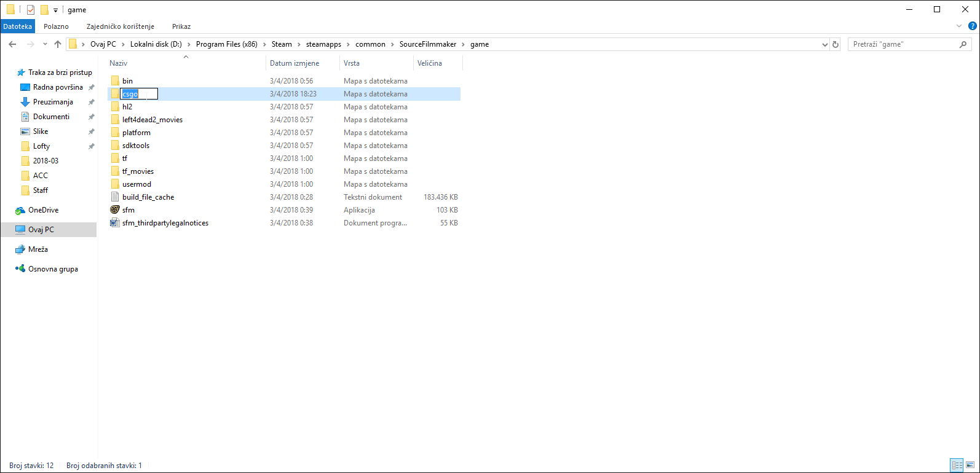Viewport: 980px width, 473px height.
Task: Navigate to Lokalni disk (D:) breadcrumb
Action: tap(156, 44)
